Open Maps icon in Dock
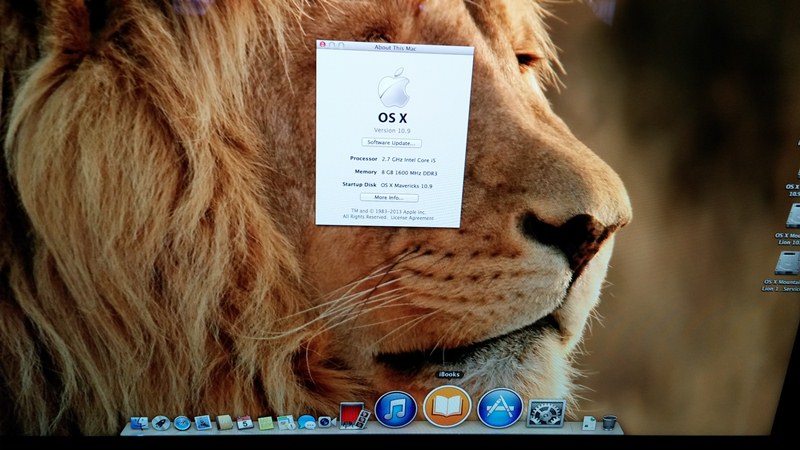This screenshot has width=800, height=450. tap(286, 422)
